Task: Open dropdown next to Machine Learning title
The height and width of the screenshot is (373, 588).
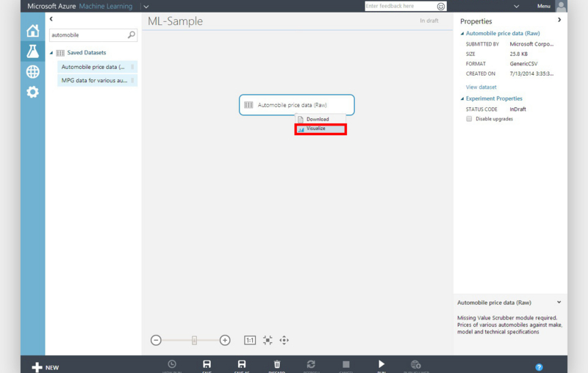Action: click(x=146, y=7)
